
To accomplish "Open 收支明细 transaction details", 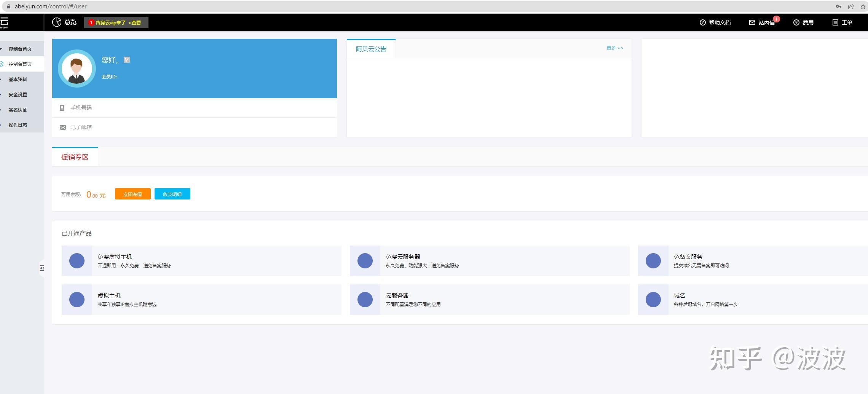I will (x=172, y=194).
